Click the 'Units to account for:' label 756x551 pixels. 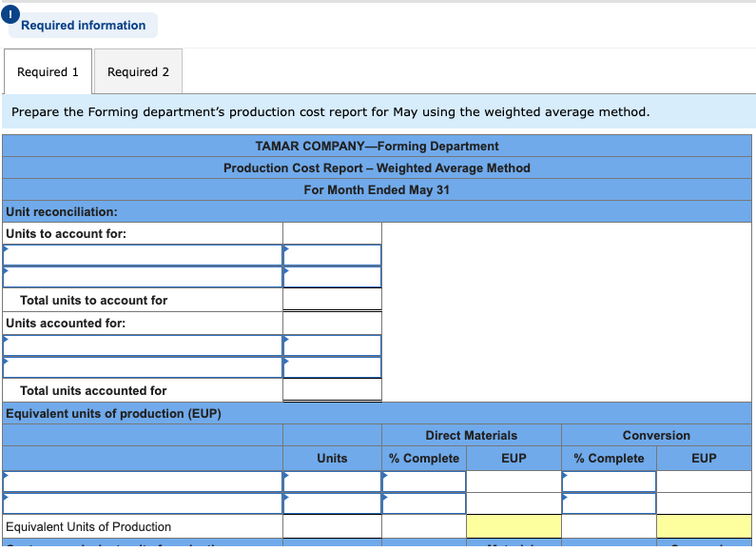tap(66, 234)
